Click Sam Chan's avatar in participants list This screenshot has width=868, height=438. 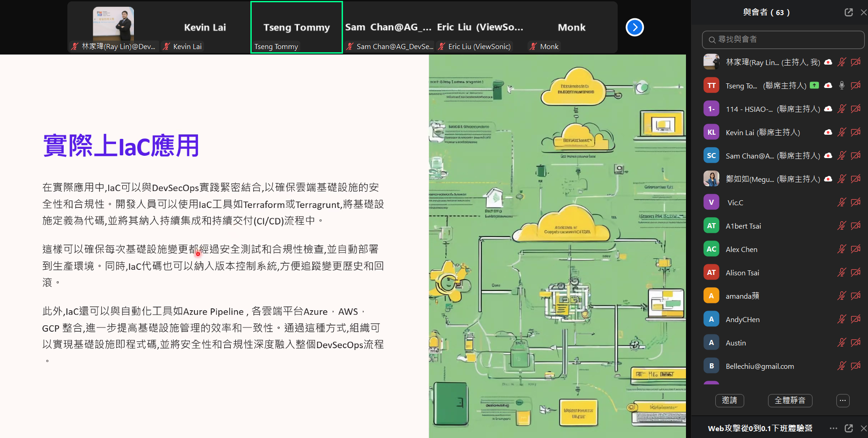(711, 156)
